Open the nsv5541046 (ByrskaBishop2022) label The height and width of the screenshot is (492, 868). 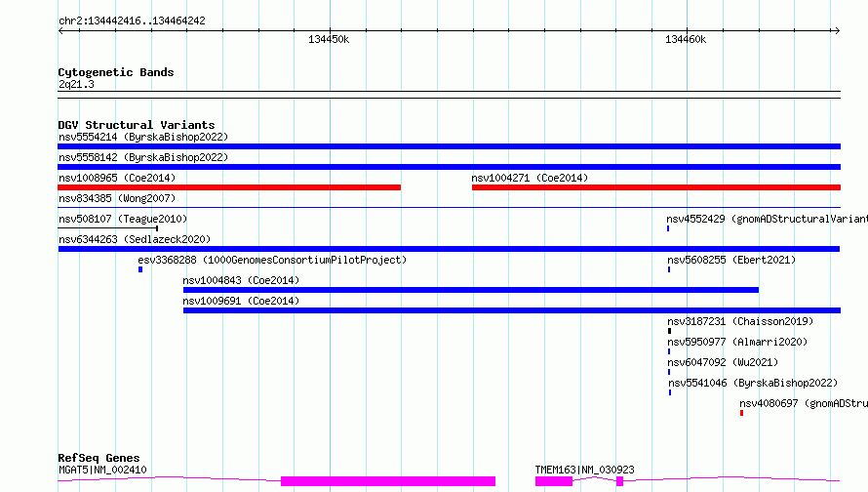(x=753, y=383)
